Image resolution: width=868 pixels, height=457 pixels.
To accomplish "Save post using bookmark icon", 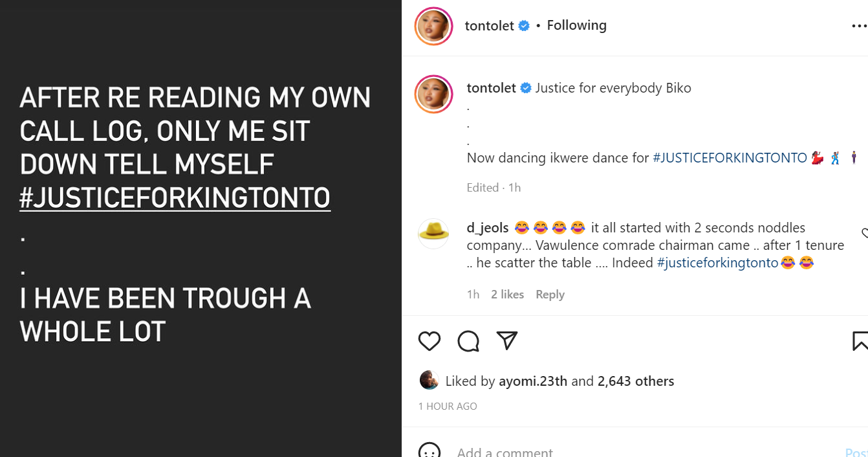I will click(x=860, y=341).
